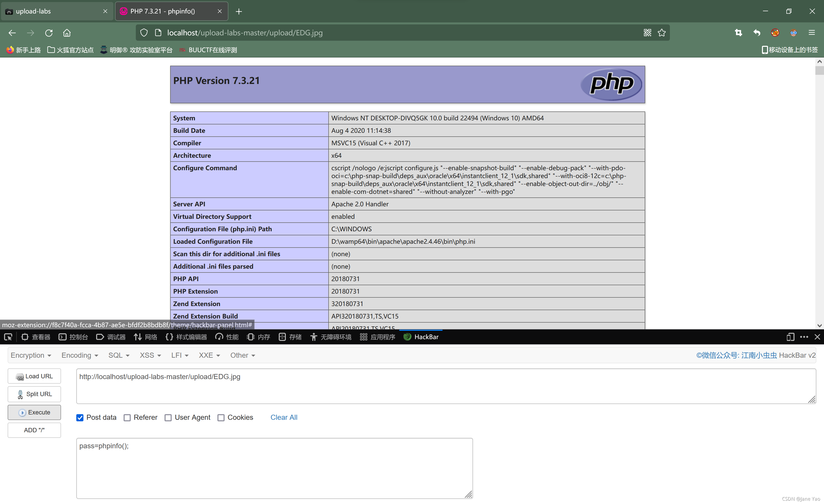Click the element picker icon in devtools

[8, 337]
